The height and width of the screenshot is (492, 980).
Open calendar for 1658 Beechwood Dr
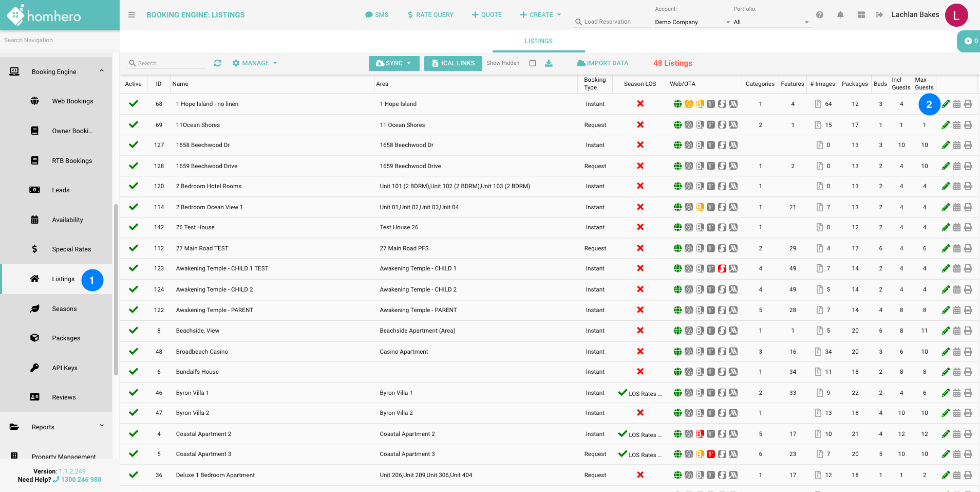[957, 145]
